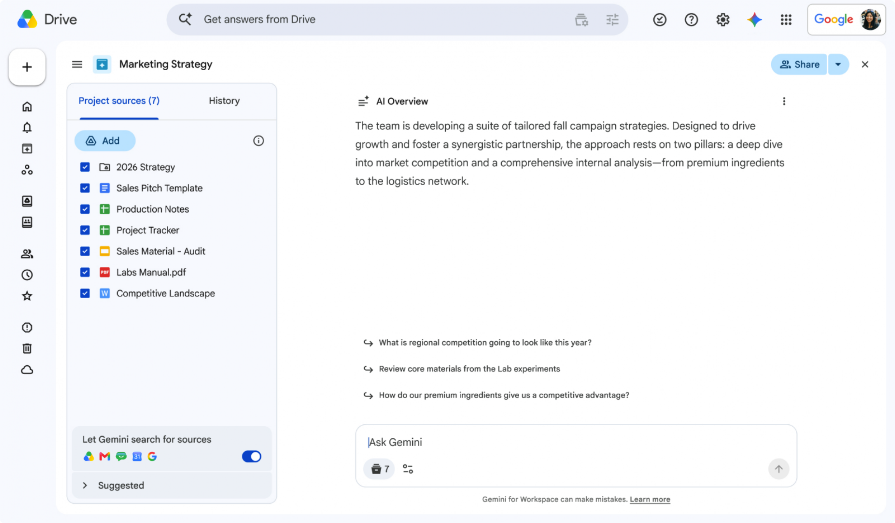Uncheck Project Tracker source

(85, 230)
